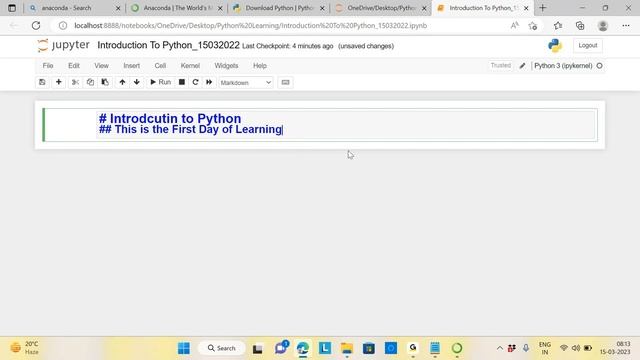Reload the page
The image size is (640, 360).
pos(36,25)
